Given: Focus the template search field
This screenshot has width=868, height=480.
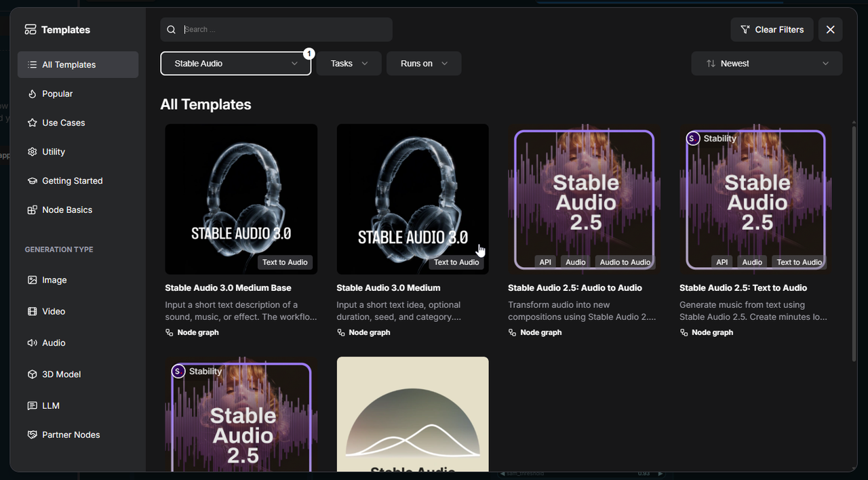Looking at the screenshot, I should coord(277,30).
